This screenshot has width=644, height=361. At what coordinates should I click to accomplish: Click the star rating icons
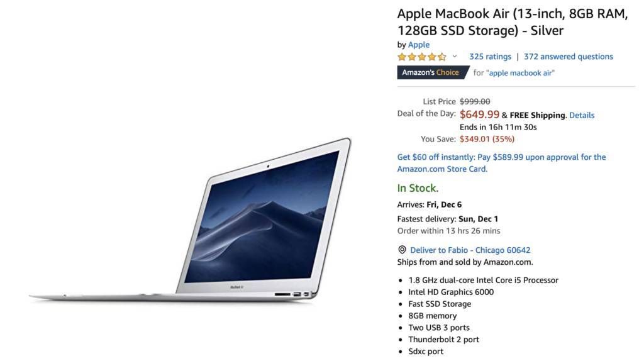tap(421, 57)
